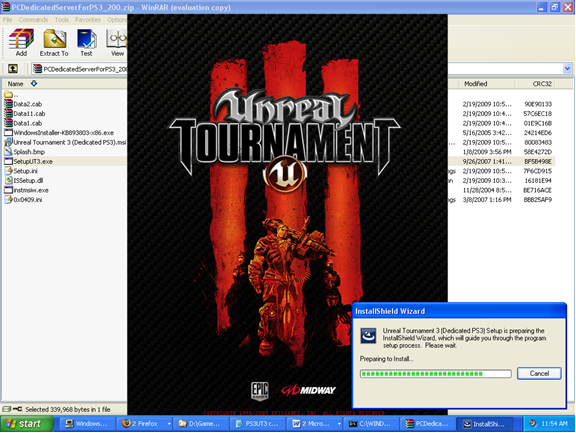Screen dimensions: 576x433
Task: Switch to the InstallShi... taskbar button
Action: click(x=485, y=424)
